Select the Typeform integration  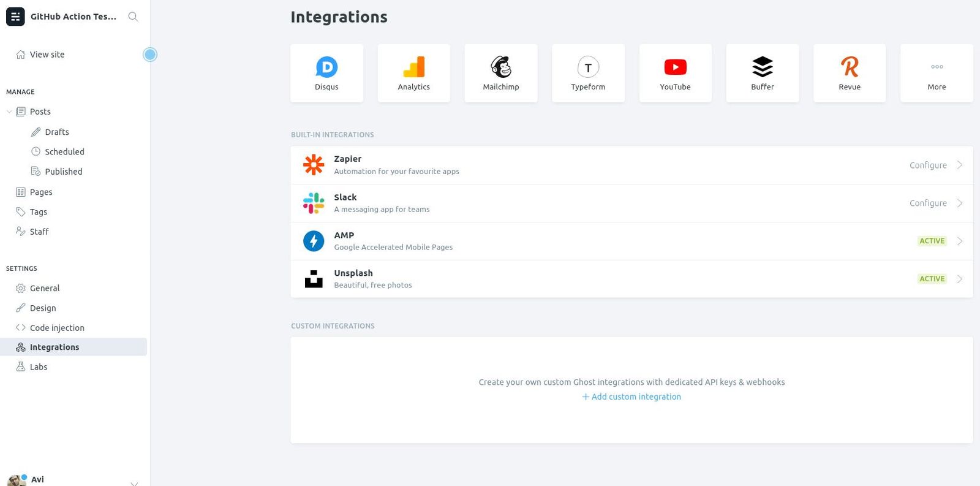tap(587, 72)
